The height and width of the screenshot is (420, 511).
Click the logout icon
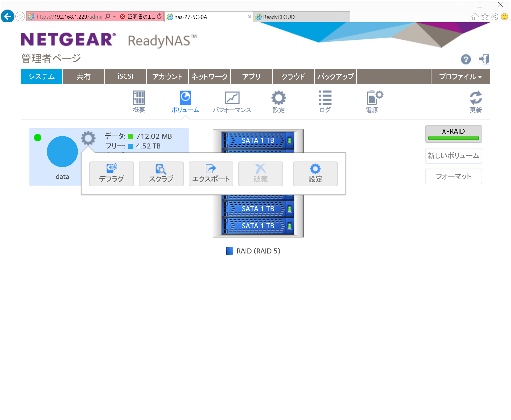tap(484, 59)
